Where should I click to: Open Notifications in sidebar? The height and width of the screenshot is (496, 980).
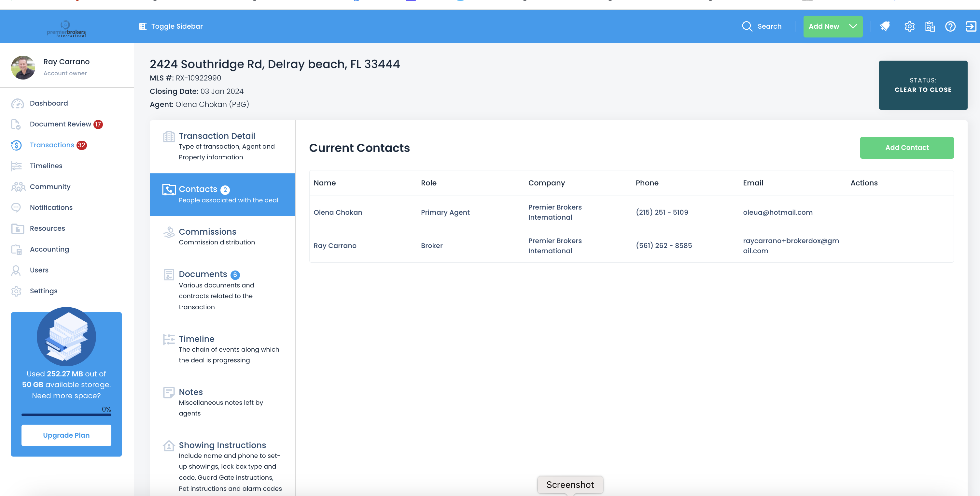tap(51, 208)
